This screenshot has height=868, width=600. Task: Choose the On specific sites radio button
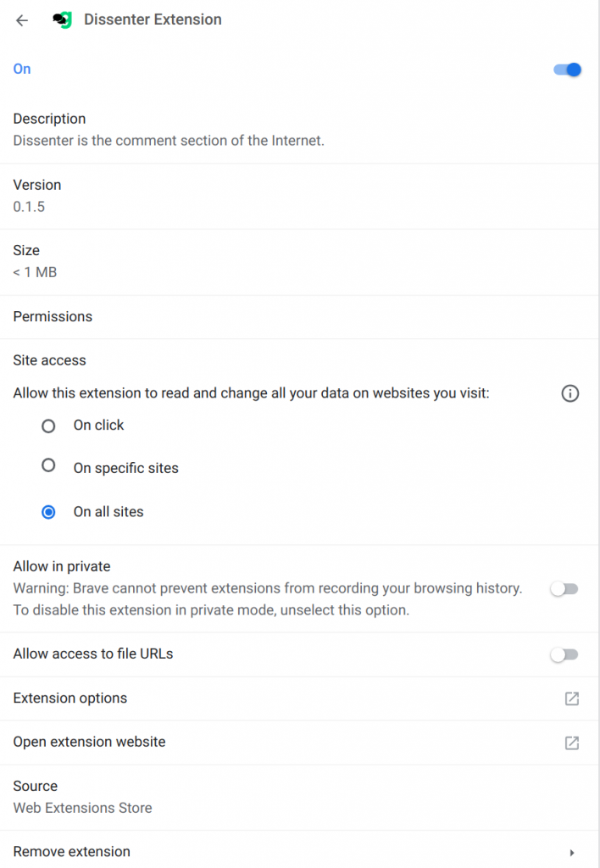pyautogui.click(x=48, y=465)
